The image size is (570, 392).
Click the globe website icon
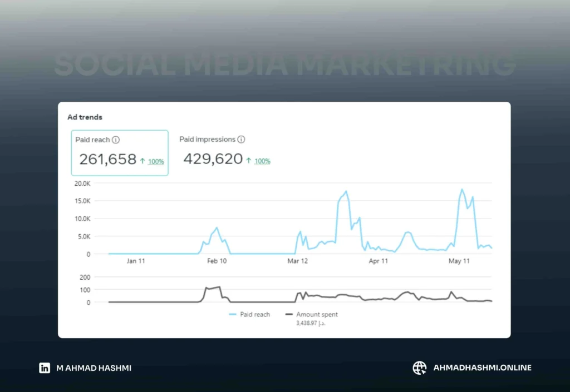click(x=419, y=368)
